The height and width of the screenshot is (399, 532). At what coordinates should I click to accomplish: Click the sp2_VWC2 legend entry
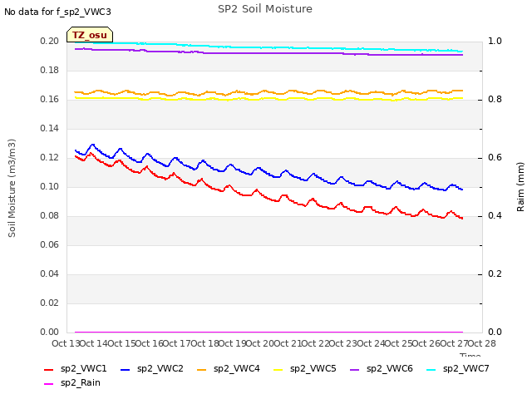coord(152,368)
